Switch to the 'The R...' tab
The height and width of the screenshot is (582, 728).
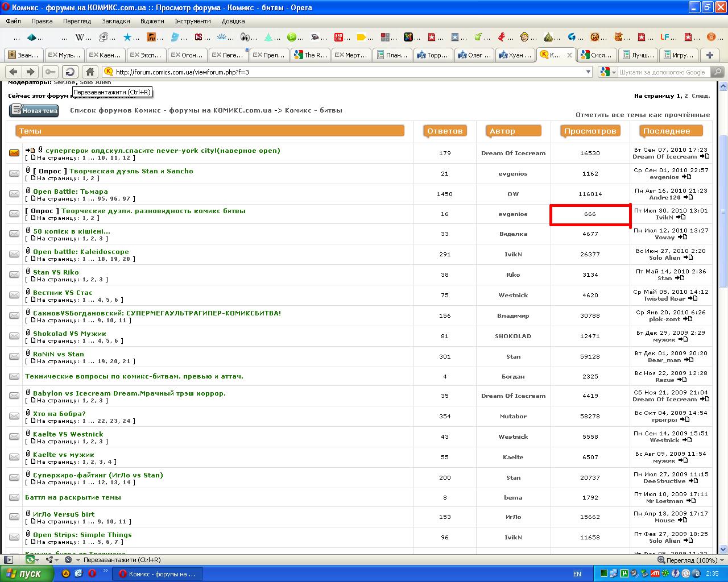[310, 55]
